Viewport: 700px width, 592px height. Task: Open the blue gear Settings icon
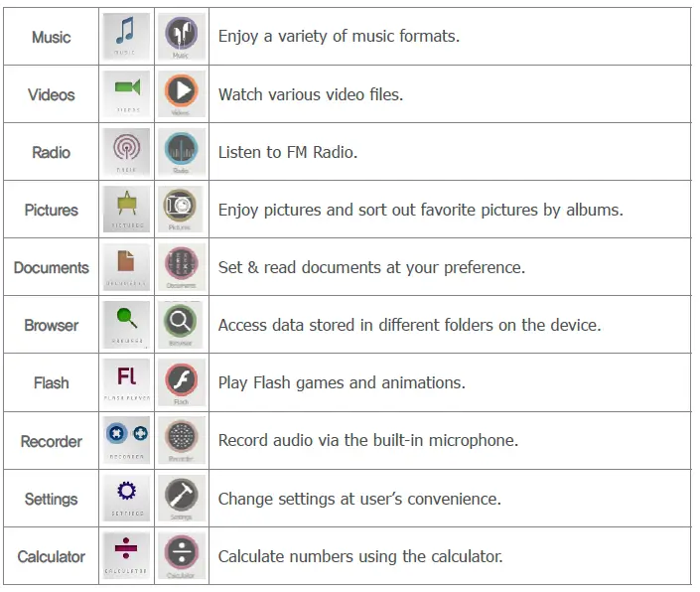(x=126, y=498)
